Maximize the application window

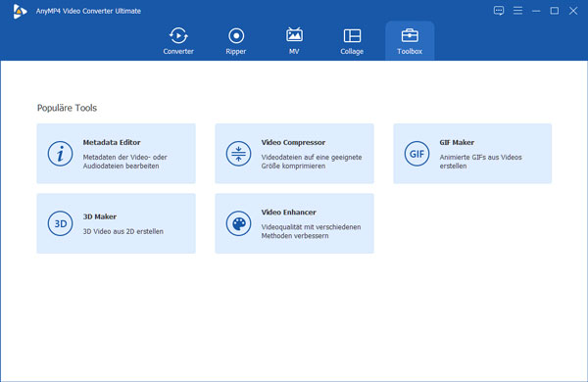pos(555,11)
